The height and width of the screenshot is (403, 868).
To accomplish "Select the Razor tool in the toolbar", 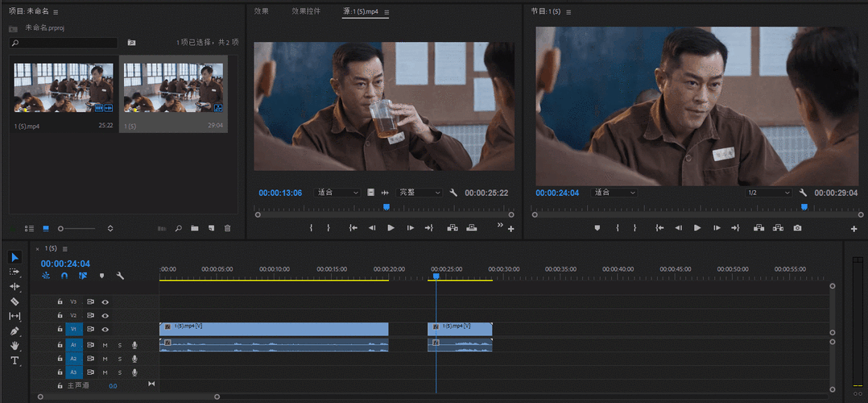I will click(14, 301).
